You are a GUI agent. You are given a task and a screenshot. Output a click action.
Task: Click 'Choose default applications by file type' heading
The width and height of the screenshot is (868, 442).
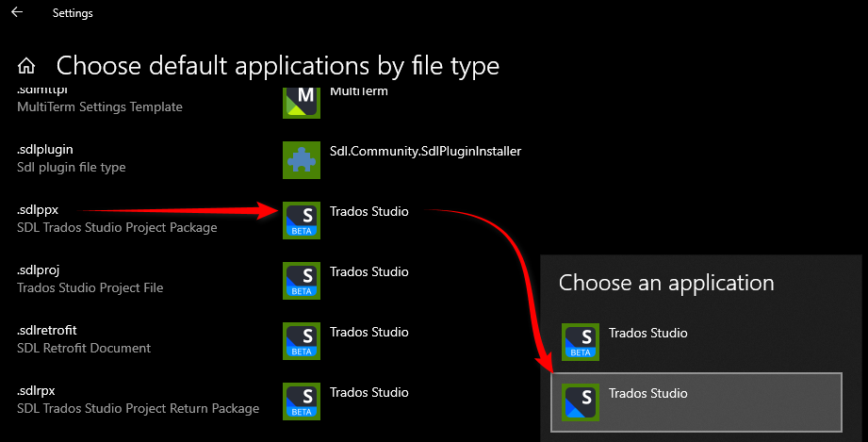click(x=278, y=66)
